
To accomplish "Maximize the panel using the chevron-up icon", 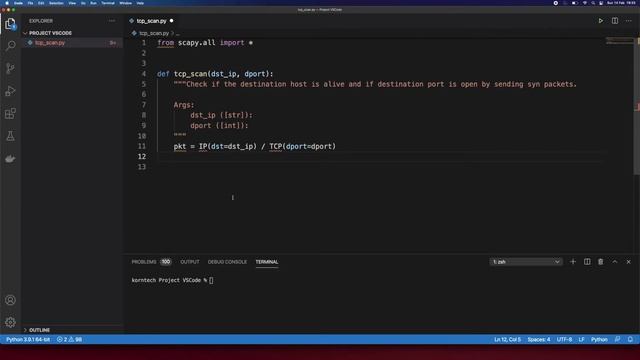I will click(615, 262).
